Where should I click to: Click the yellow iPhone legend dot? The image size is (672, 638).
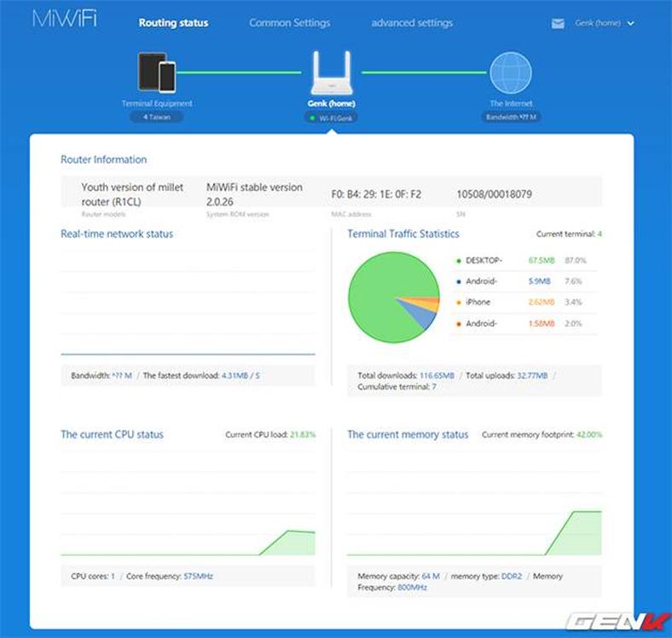(x=459, y=303)
